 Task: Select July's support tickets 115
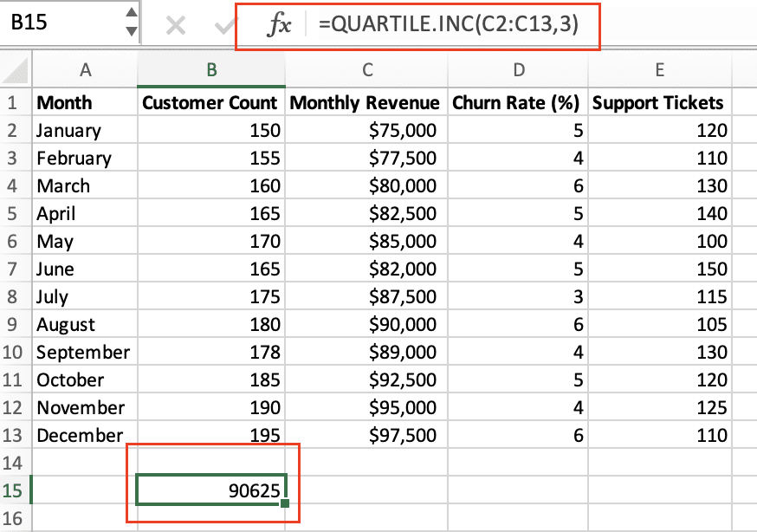tap(660, 296)
